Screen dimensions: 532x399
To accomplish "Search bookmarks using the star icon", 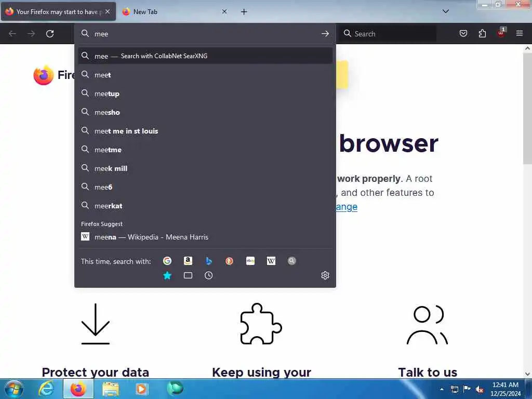I will (167, 275).
